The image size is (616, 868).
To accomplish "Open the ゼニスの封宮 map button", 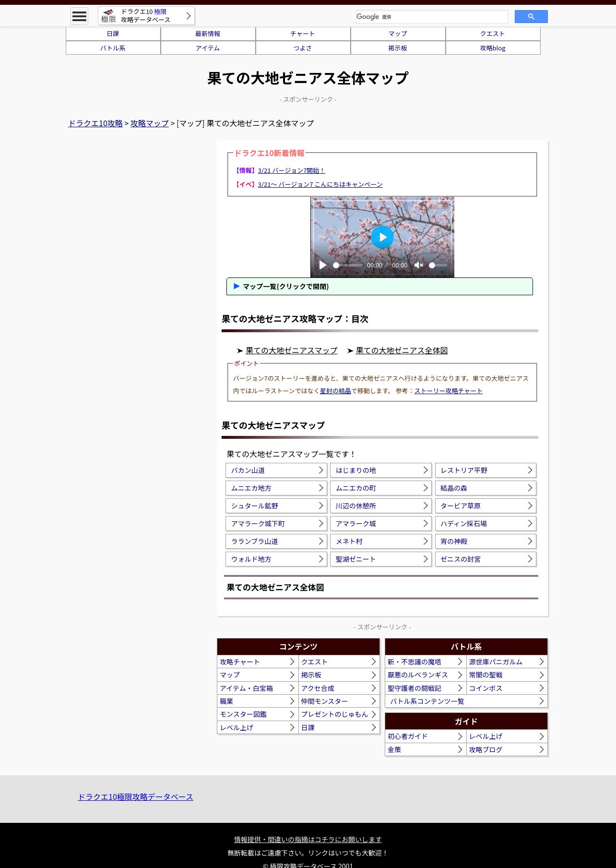I will pos(486,559).
